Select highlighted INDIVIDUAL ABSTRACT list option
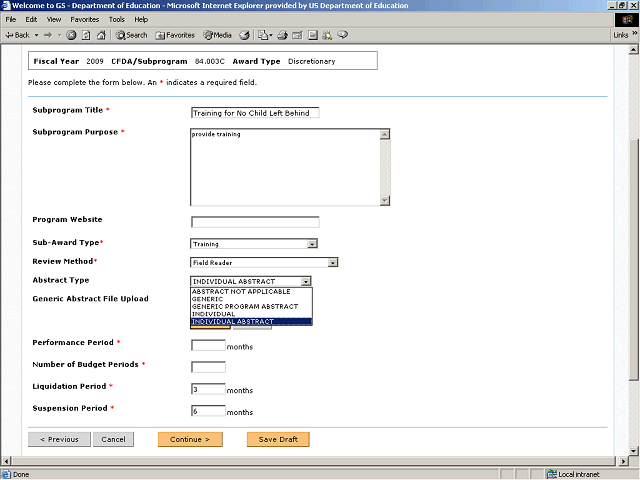This screenshot has width=640, height=480. 251,322
